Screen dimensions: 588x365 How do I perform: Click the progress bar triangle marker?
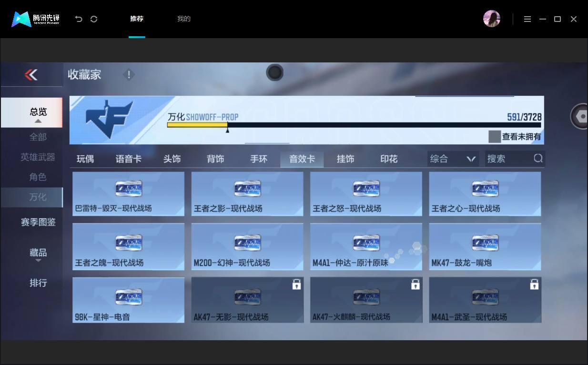click(227, 130)
